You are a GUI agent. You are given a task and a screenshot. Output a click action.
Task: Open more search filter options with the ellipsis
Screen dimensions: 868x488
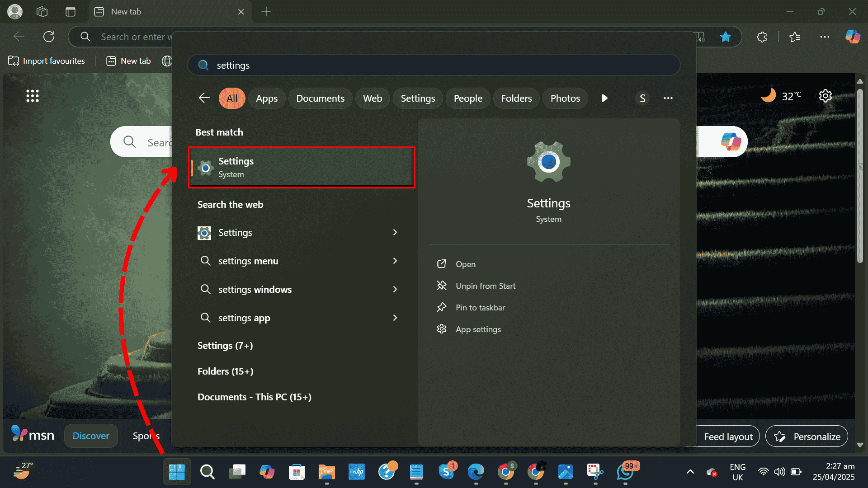tap(668, 98)
